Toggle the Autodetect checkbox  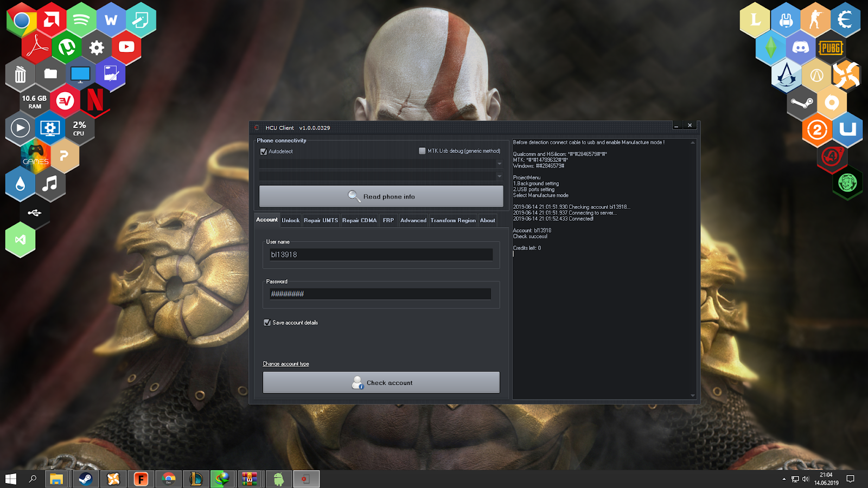coord(264,152)
